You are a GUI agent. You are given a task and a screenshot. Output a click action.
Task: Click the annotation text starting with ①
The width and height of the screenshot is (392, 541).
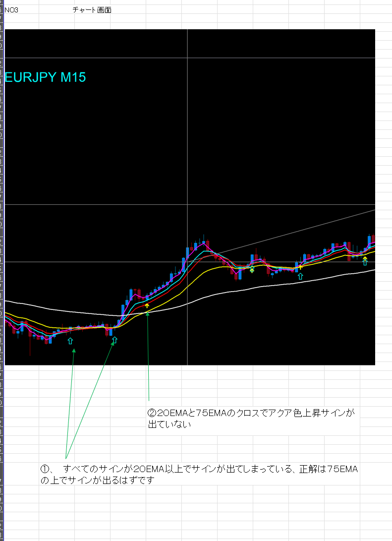[x=198, y=469]
